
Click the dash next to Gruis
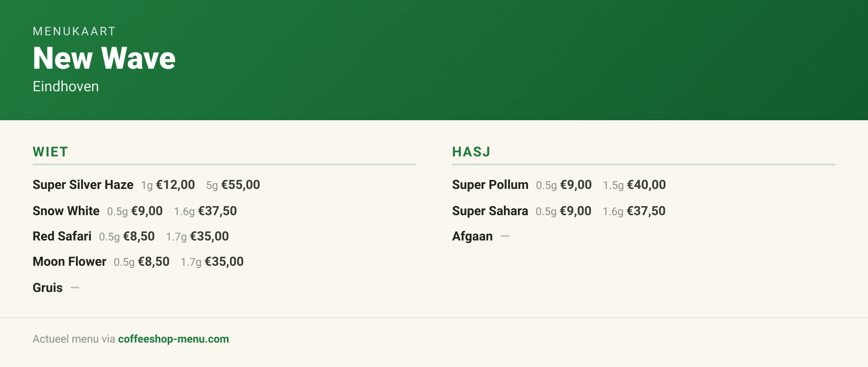pyautogui.click(x=75, y=287)
